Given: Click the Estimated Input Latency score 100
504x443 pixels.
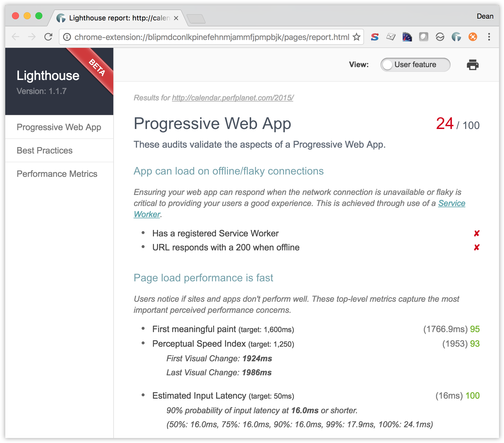Looking at the screenshot, I should 472,396.
